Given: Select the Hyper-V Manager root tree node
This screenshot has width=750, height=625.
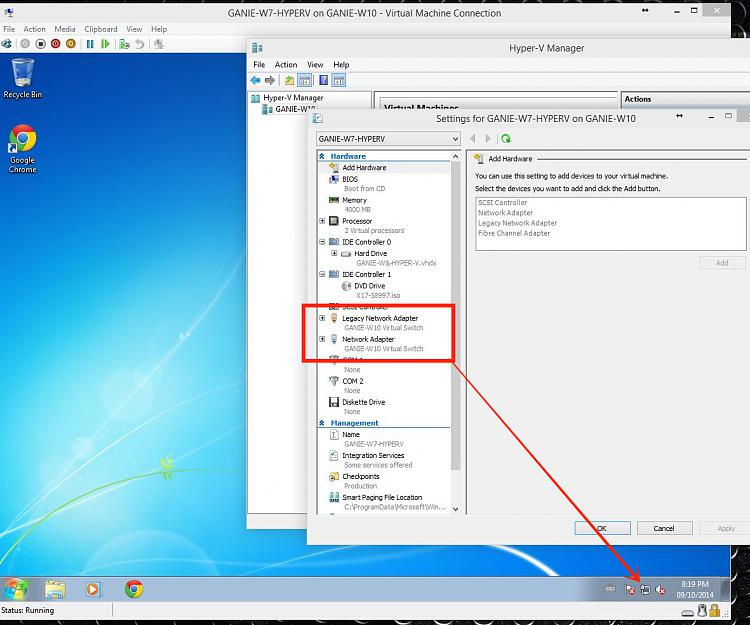Looking at the screenshot, I should pyautogui.click(x=293, y=98).
